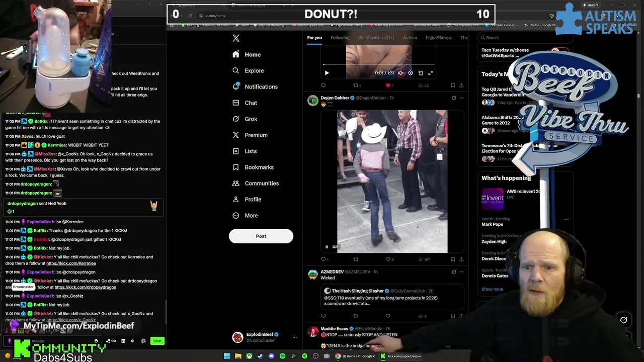
Task: Open Explore in X sidebar
Action: 248,70
